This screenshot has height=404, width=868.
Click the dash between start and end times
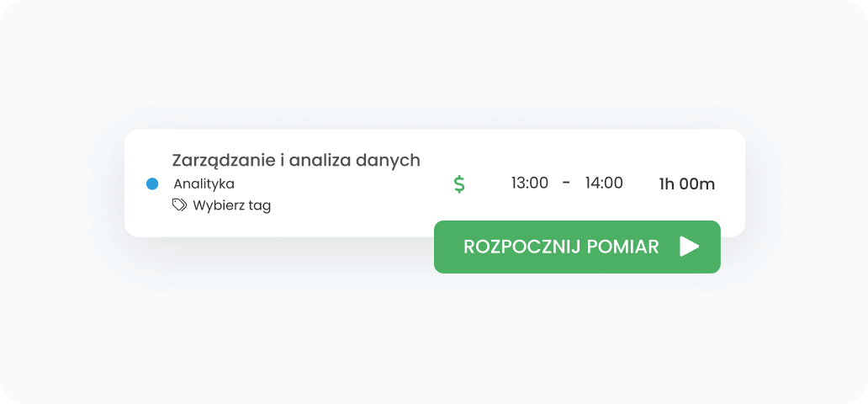(567, 183)
